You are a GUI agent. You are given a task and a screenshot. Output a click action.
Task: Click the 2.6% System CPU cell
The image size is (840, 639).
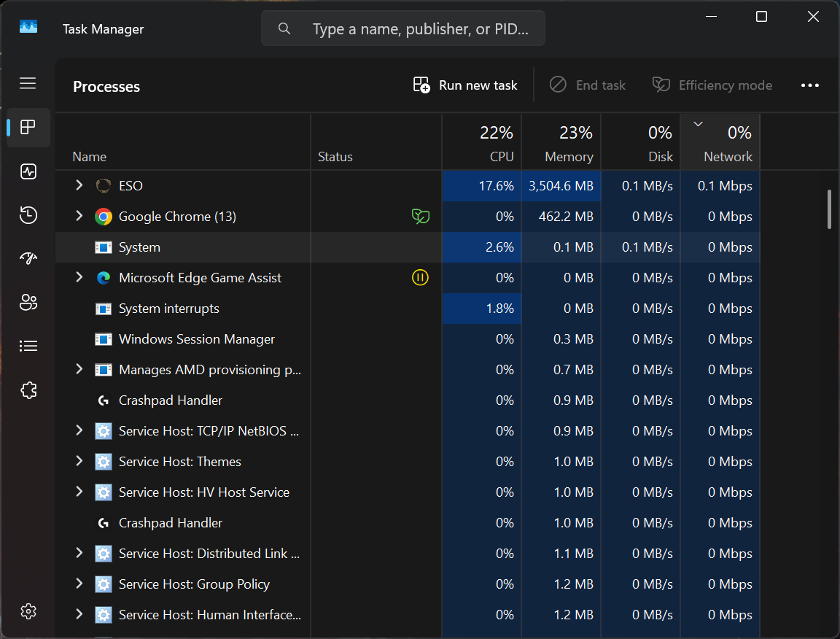(x=481, y=247)
